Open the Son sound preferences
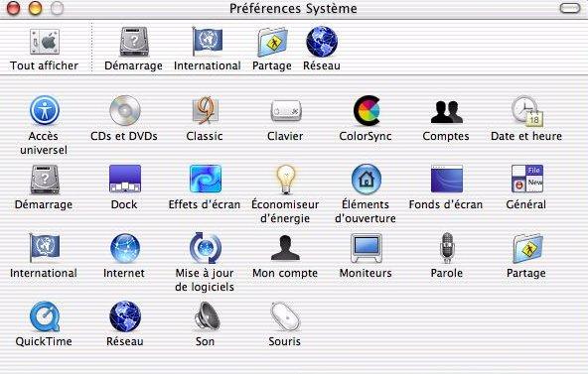This screenshot has height=374, width=588. tap(207, 316)
